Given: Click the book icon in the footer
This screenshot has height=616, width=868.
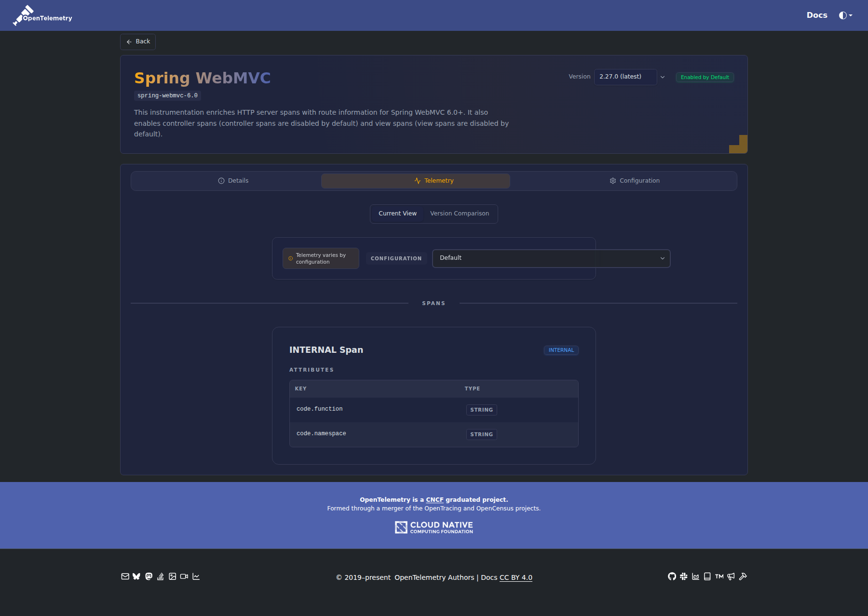Looking at the screenshot, I should coord(707,576).
